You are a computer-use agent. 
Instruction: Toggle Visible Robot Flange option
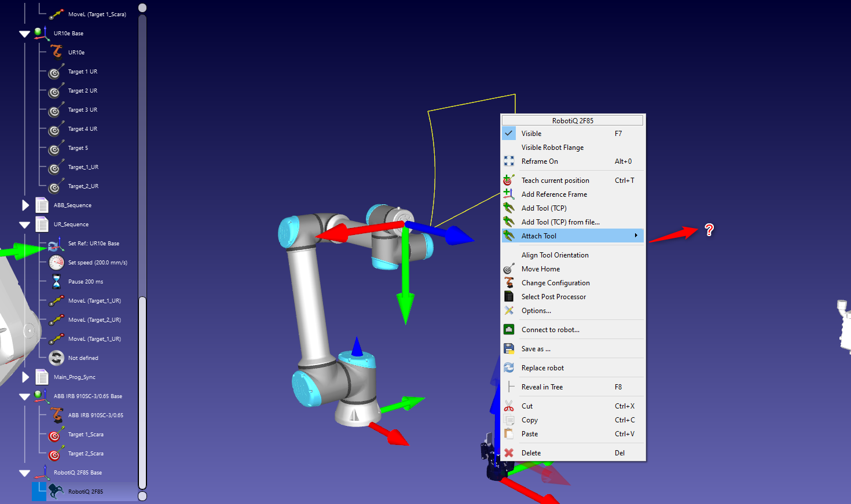coord(552,148)
